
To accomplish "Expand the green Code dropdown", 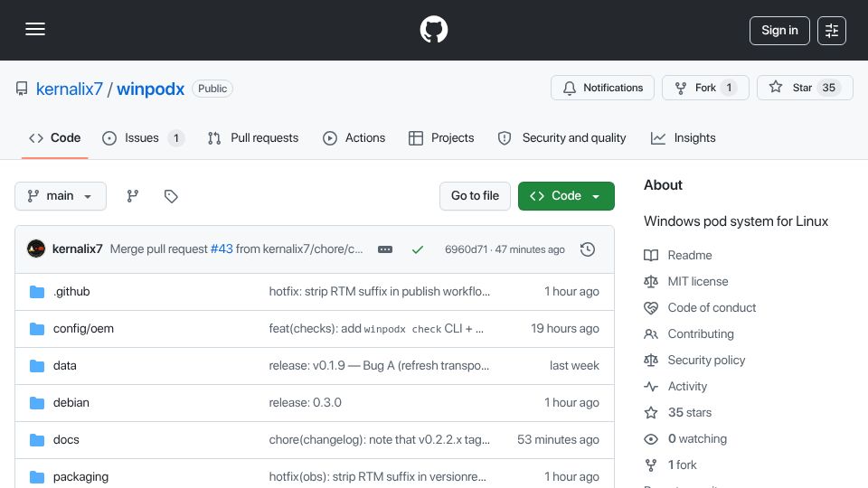I will (566, 196).
